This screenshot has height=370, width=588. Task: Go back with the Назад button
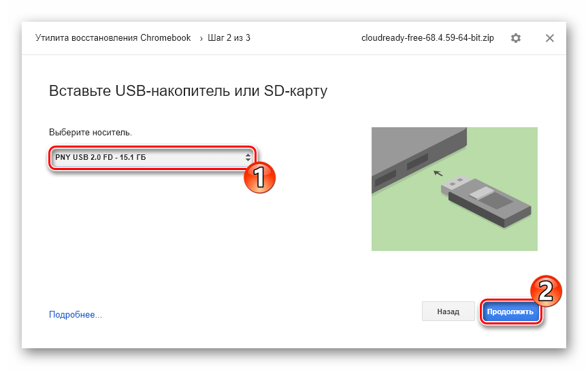448,312
